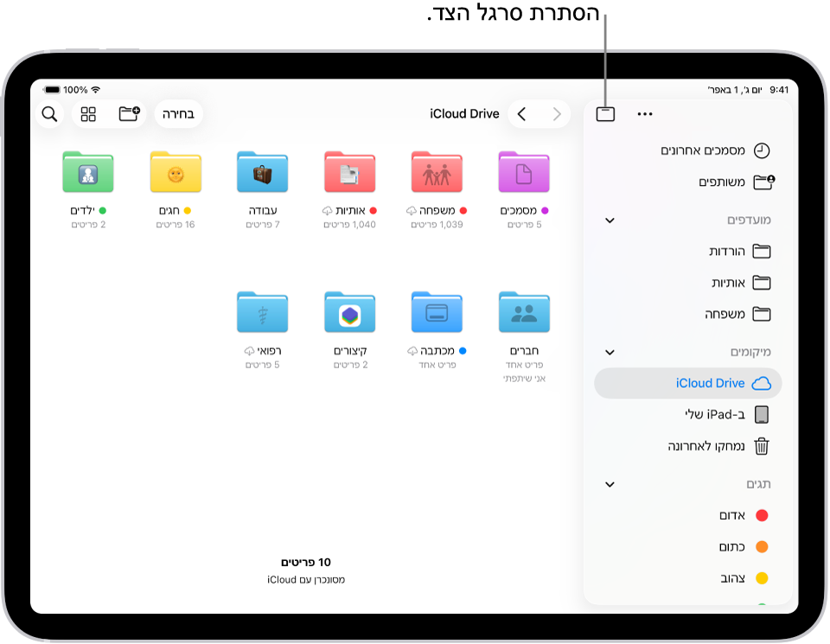This screenshot has width=830, height=644.
Task: Open the view options grid icon
Action: [x=88, y=113]
